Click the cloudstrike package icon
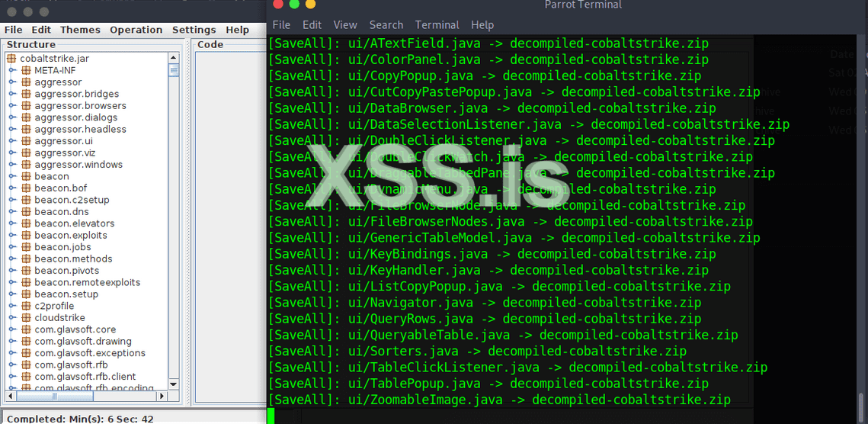Viewport: 868px width, 424px height. point(25,317)
